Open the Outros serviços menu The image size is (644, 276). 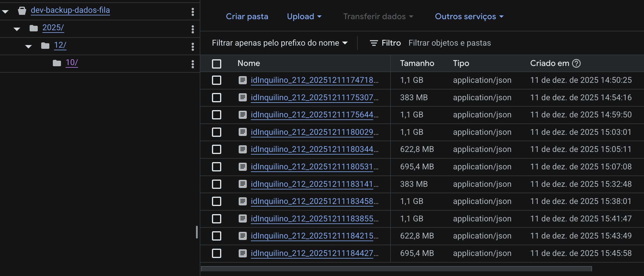click(469, 17)
